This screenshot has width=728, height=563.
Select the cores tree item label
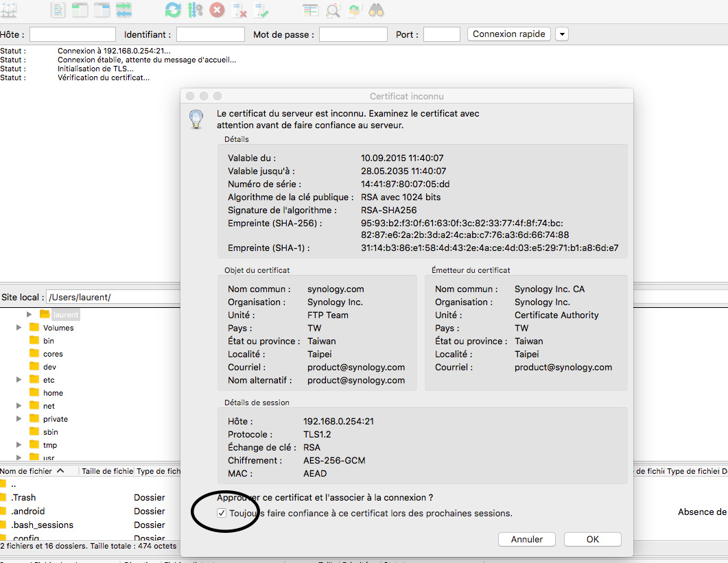point(53,354)
